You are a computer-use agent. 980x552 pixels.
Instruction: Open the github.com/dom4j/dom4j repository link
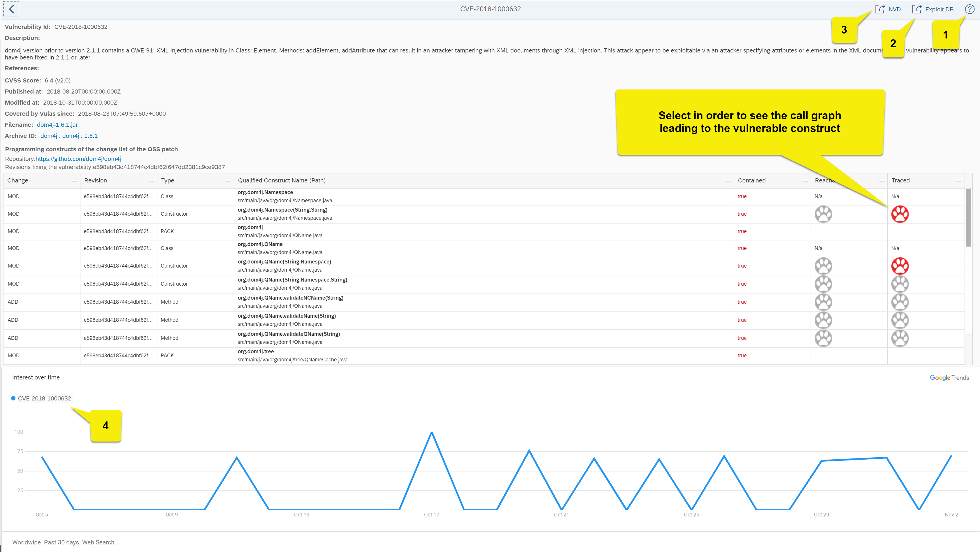pyautogui.click(x=78, y=159)
